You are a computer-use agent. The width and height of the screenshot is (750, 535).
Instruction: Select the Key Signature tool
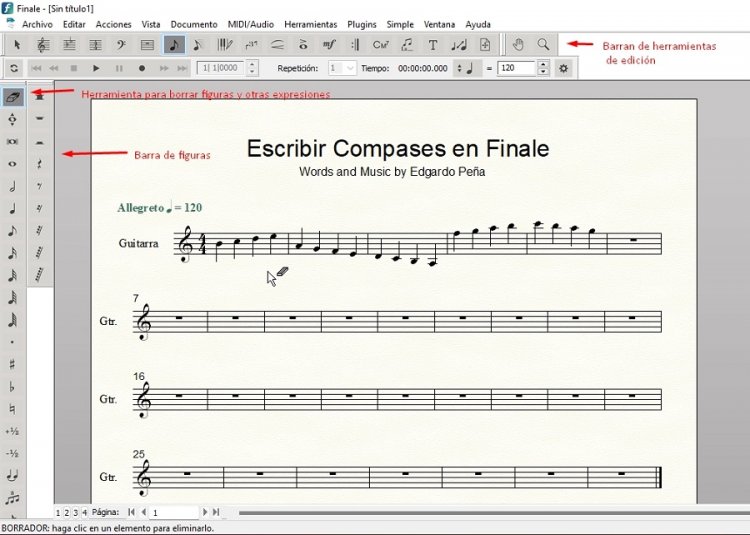pos(69,45)
